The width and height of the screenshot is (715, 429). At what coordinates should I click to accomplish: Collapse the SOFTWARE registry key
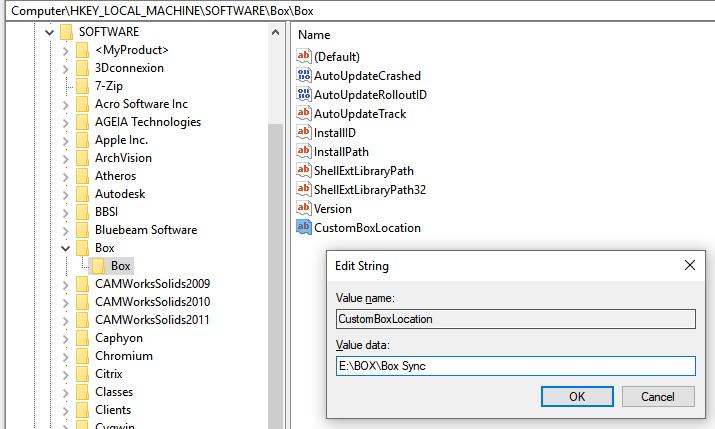(50, 32)
